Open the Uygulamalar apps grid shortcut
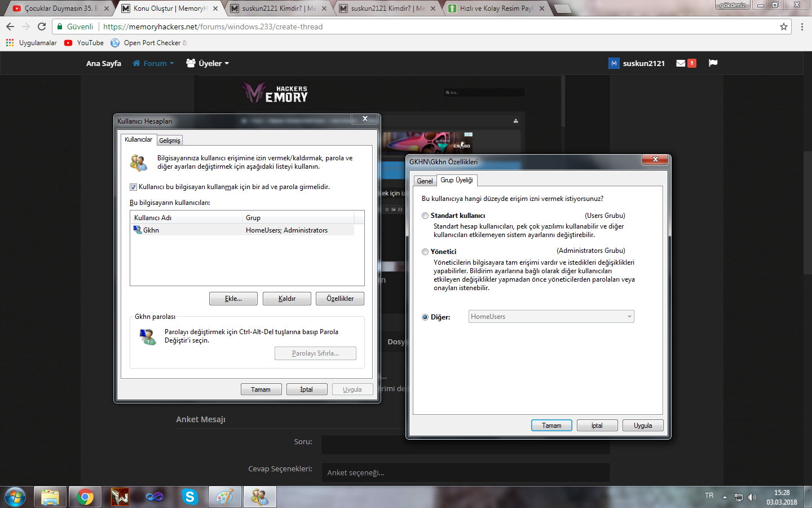The height and width of the screenshot is (508, 812). (x=32, y=43)
